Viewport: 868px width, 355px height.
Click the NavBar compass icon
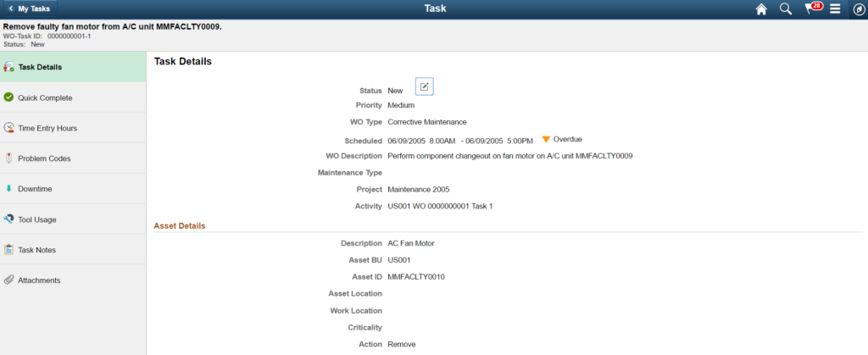click(x=858, y=8)
